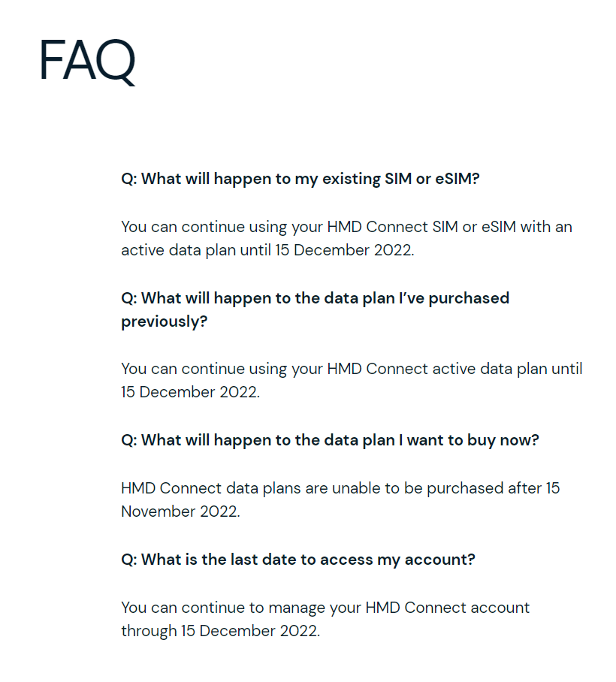The image size is (616, 682).
Task: Select the question about previously purchased data plan
Action: pos(316,309)
